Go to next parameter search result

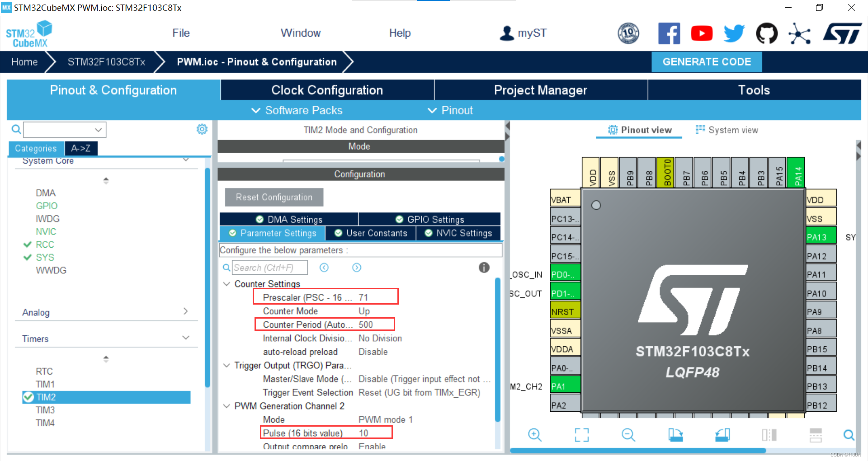tap(357, 268)
